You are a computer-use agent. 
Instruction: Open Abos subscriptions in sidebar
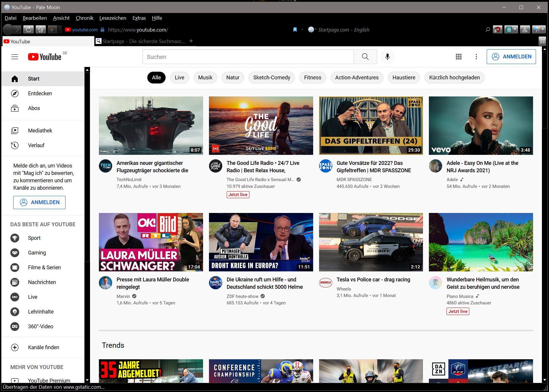coord(43,108)
